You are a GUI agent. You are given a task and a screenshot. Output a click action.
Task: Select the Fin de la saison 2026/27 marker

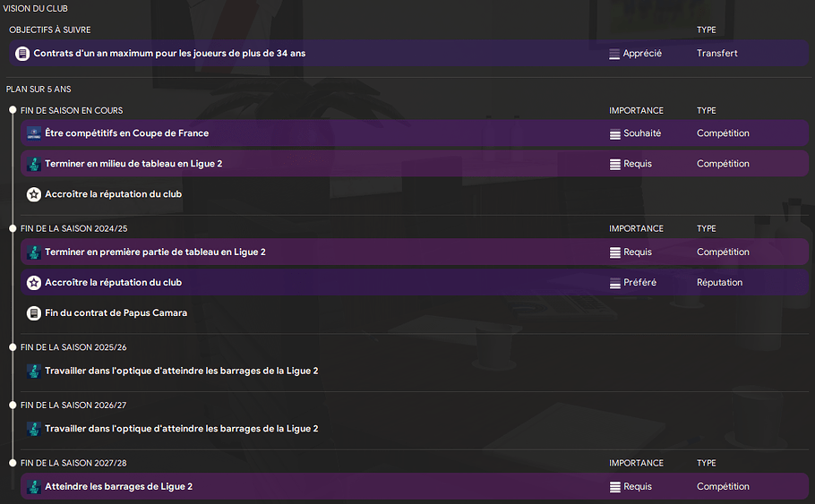(13, 405)
